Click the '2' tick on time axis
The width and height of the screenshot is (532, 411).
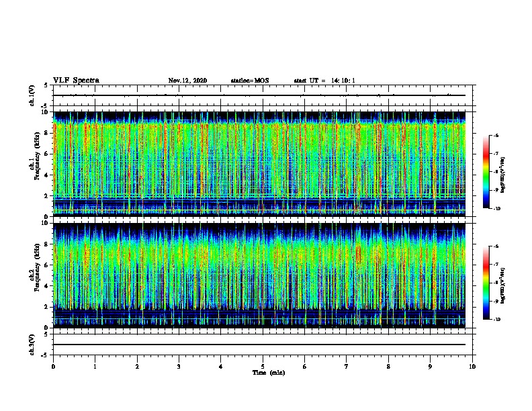tap(137, 366)
